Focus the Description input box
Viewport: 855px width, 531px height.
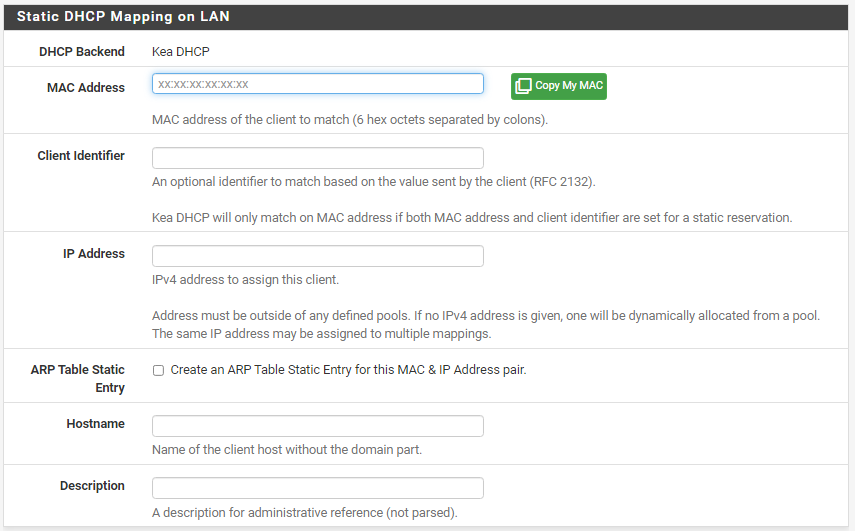[317, 488]
